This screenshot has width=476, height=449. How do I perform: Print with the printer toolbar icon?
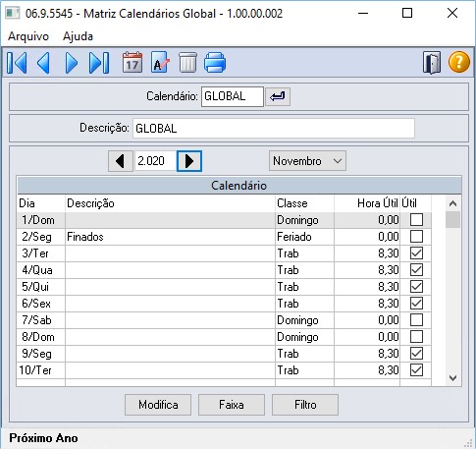(x=215, y=62)
